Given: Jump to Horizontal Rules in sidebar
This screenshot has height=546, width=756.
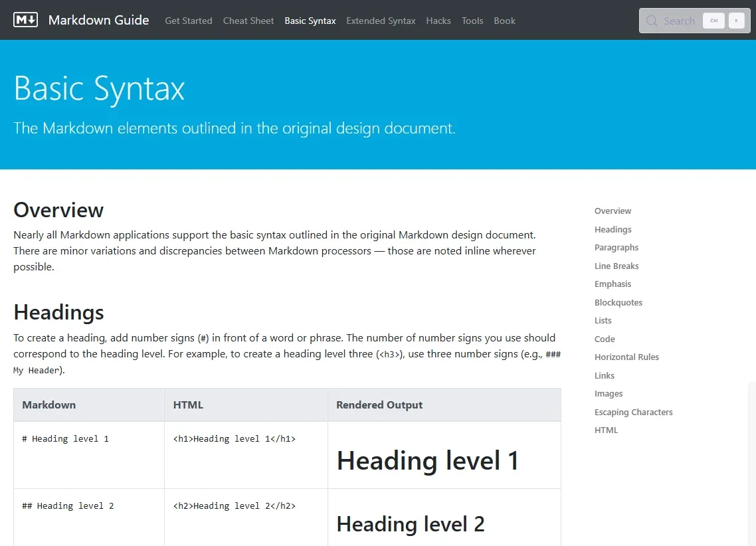Looking at the screenshot, I should pos(626,357).
